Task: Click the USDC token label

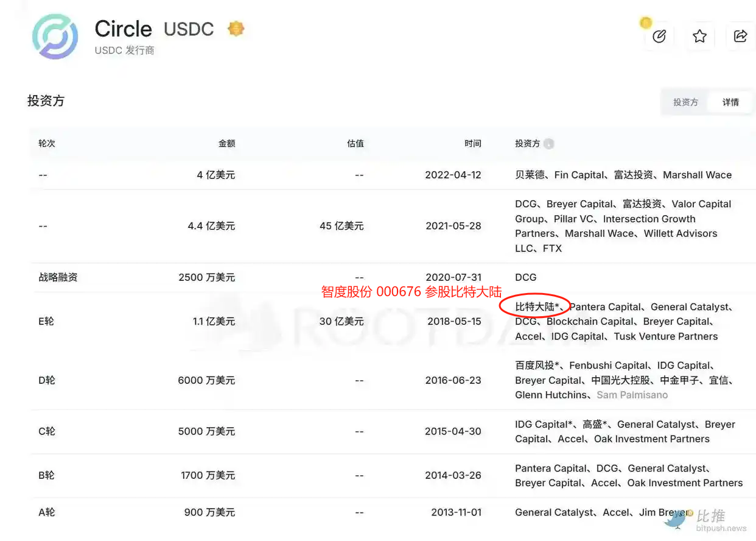Action: coord(189,29)
